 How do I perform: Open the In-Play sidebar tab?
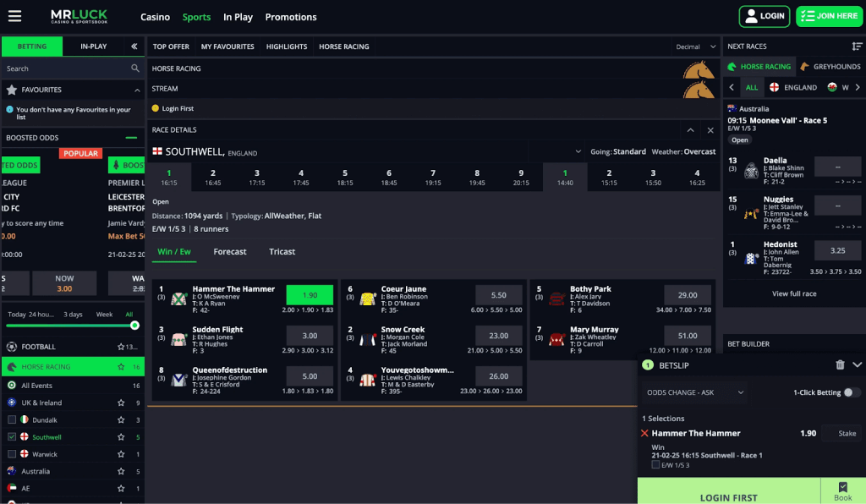pos(93,47)
